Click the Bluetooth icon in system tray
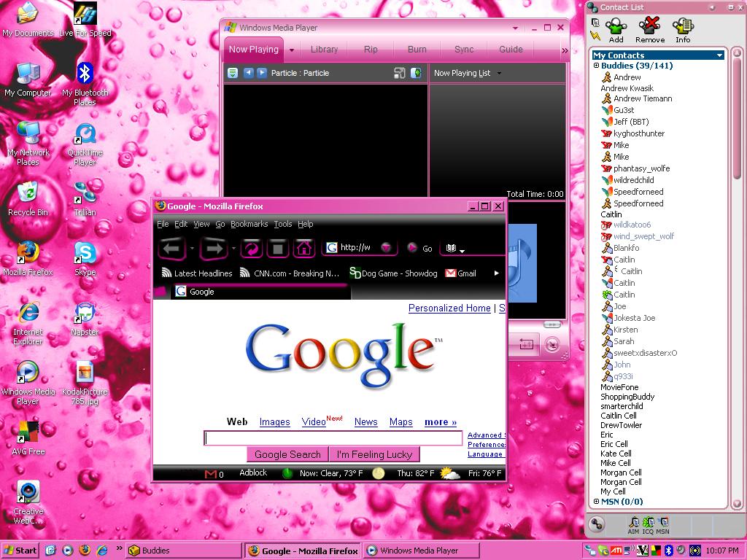The height and width of the screenshot is (560, 747). pyautogui.click(x=668, y=551)
